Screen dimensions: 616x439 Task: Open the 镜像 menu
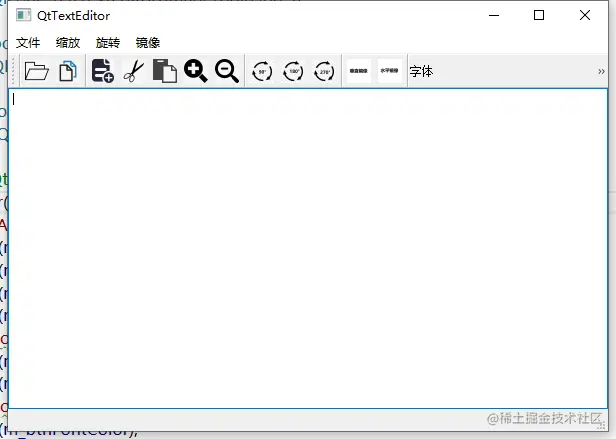point(148,42)
